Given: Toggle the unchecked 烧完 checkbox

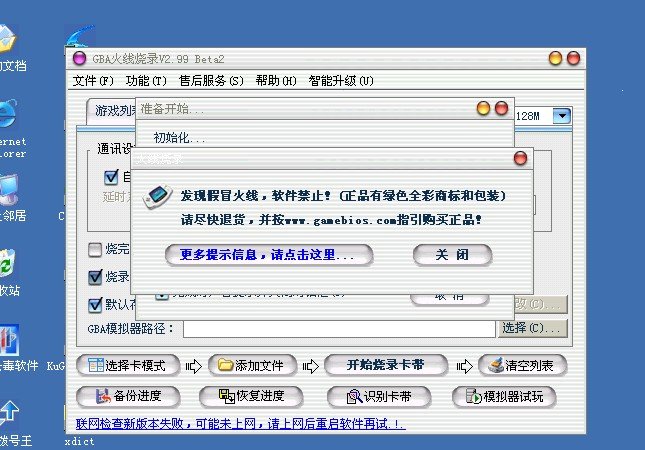Looking at the screenshot, I should click(95, 249).
